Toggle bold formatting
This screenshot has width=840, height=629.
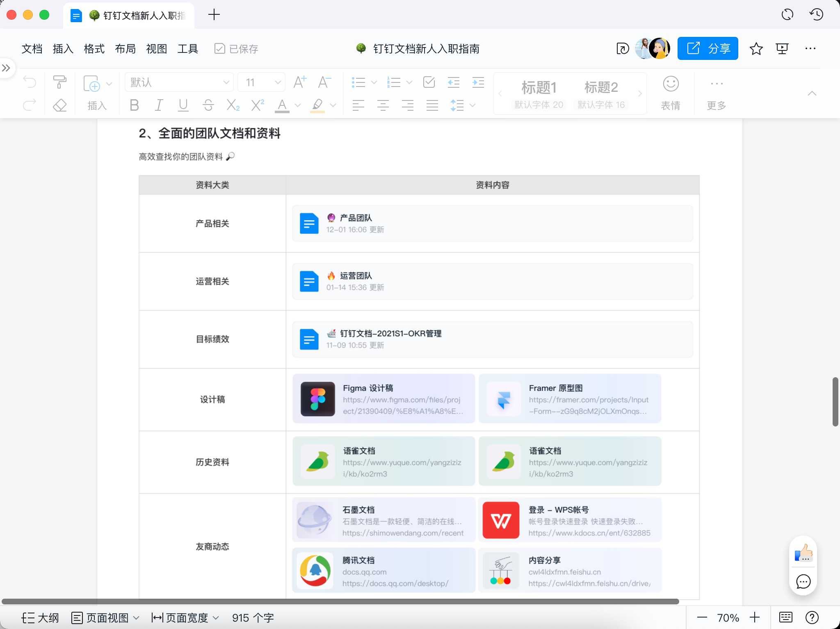coord(133,105)
